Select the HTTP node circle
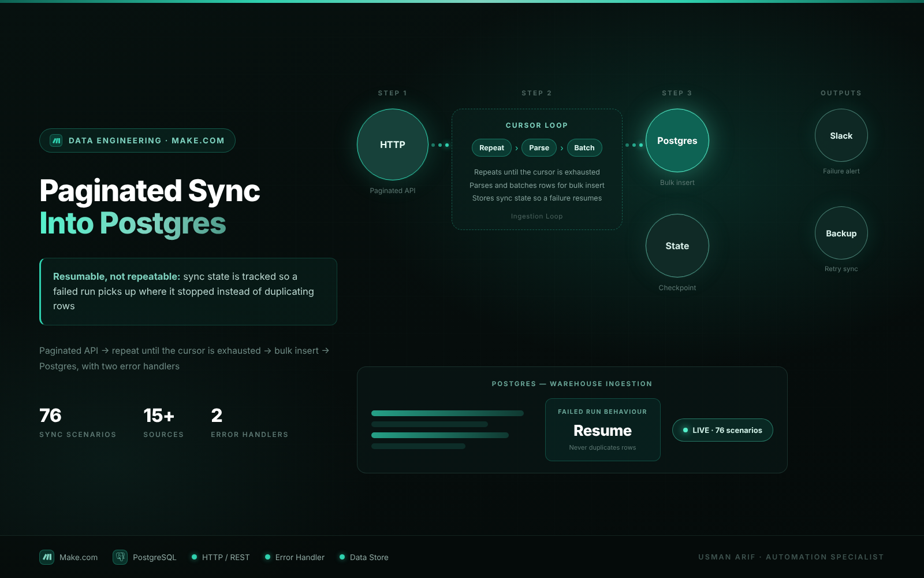This screenshot has height=578, width=924. coord(393,144)
